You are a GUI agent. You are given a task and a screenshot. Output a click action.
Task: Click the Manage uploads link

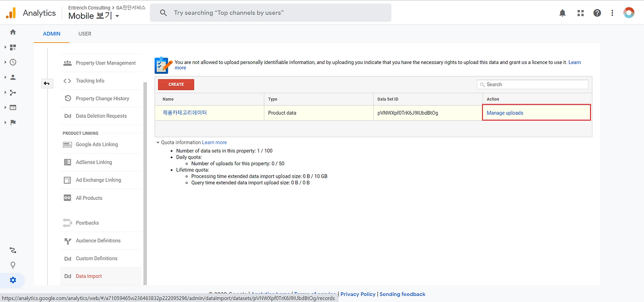(x=505, y=113)
